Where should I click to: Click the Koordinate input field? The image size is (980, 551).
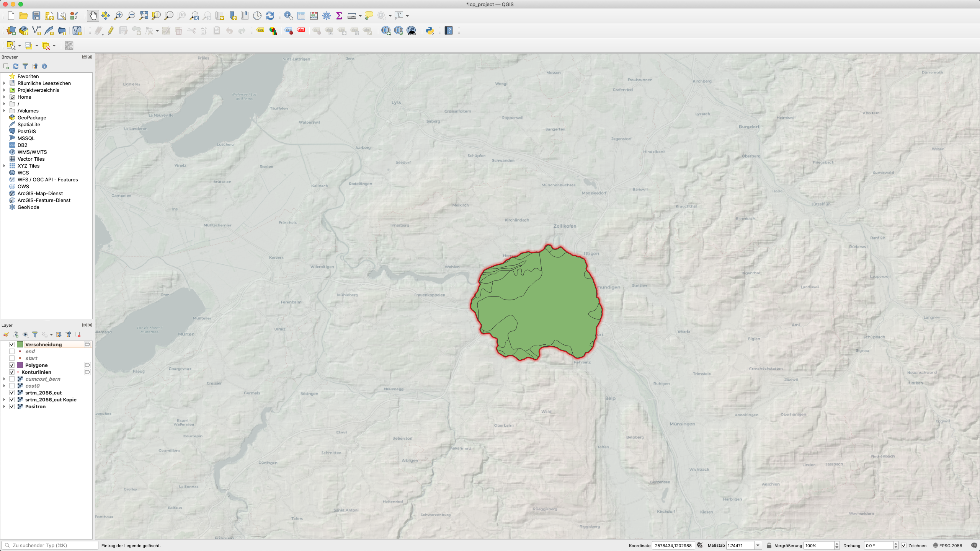pos(673,545)
